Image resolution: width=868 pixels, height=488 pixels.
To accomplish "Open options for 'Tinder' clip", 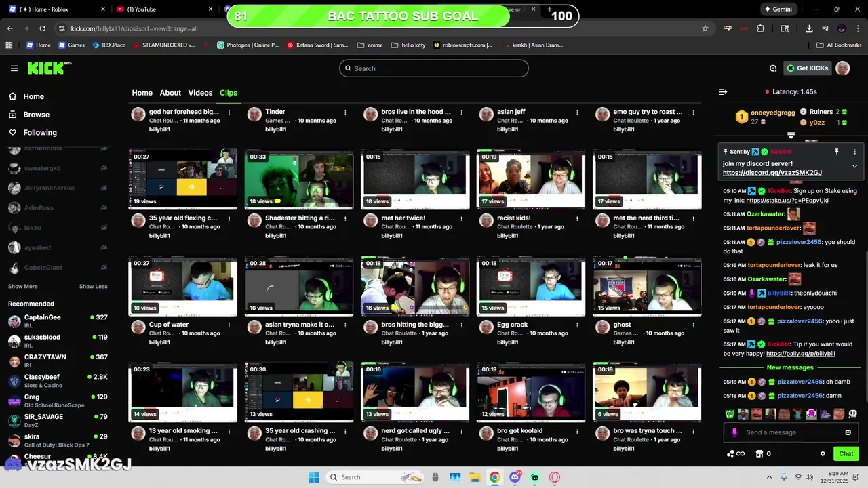I will tap(345, 112).
